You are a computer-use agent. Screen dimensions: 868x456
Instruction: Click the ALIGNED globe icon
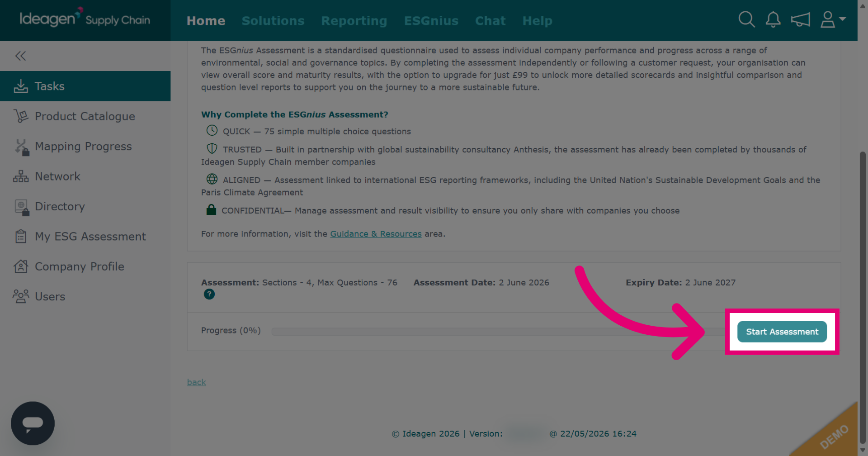(212, 179)
